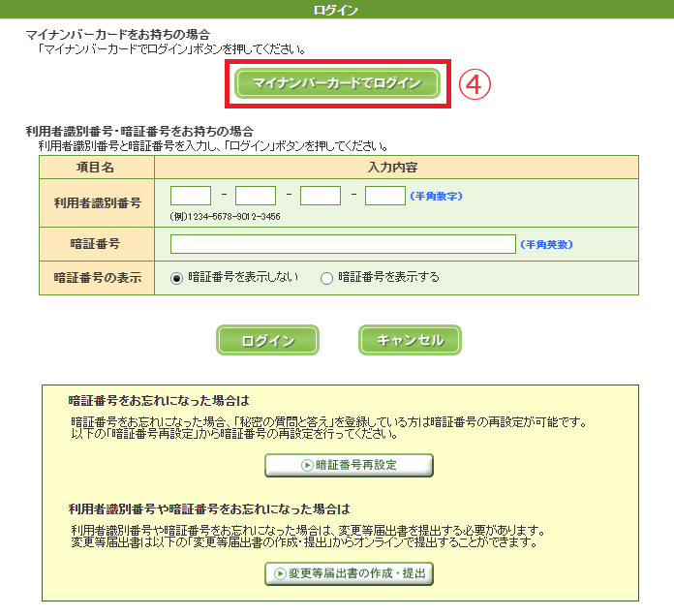Select 暗証番号を表示しない radio option
The image size is (674, 616).
[x=176, y=278]
